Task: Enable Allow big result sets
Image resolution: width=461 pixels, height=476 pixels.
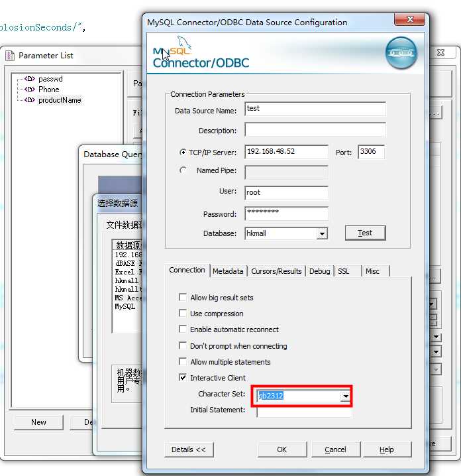Action: (x=183, y=297)
